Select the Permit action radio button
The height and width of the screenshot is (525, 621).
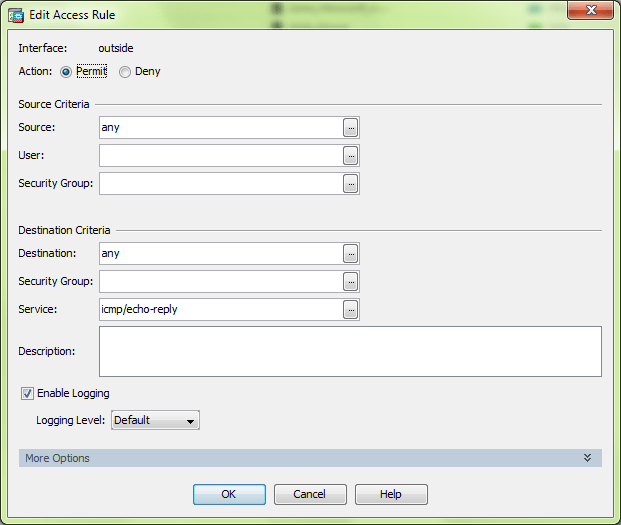click(x=66, y=72)
